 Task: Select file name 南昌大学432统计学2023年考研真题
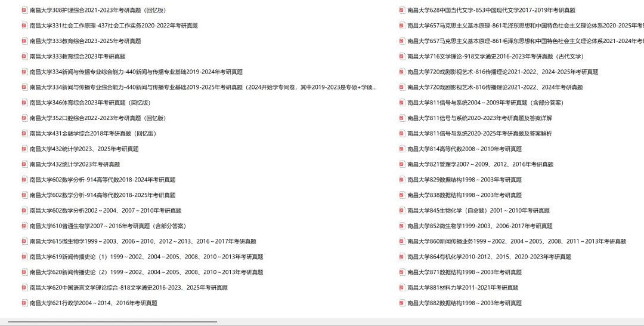click(75, 164)
